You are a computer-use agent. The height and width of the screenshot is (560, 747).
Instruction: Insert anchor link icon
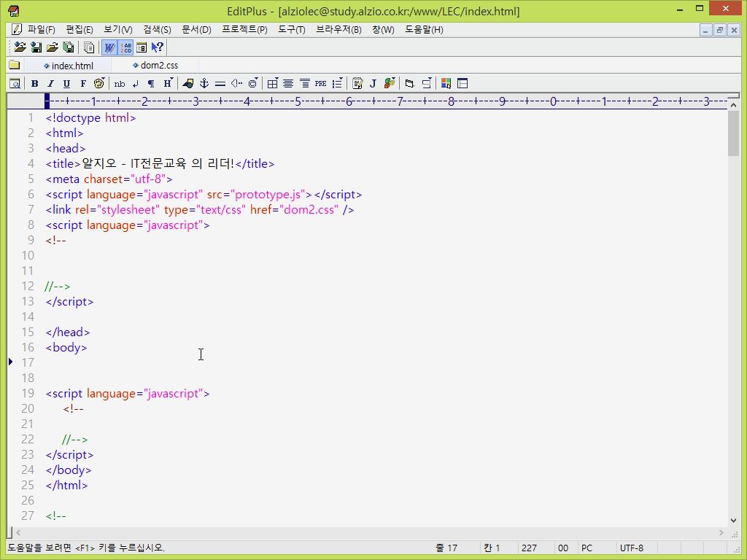(204, 84)
